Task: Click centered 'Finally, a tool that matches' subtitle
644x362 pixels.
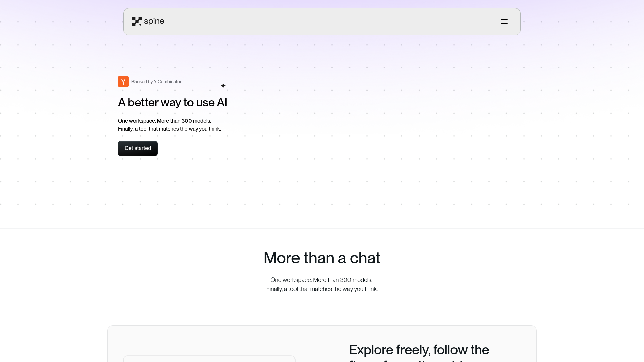Action: click(322, 289)
